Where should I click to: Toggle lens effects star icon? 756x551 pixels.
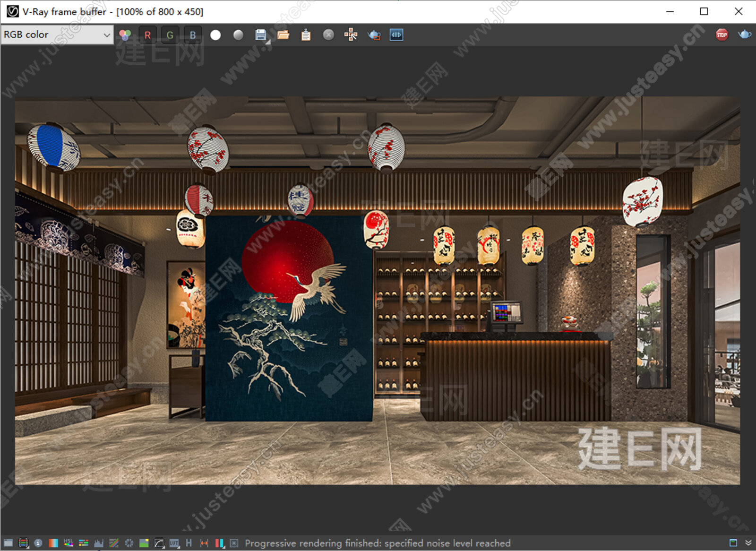point(234,543)
